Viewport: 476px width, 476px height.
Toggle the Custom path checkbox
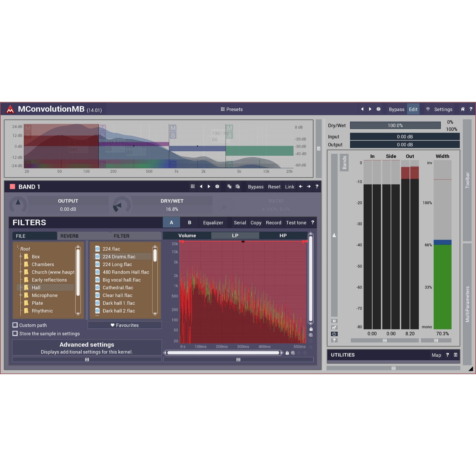tap(15, 325)
